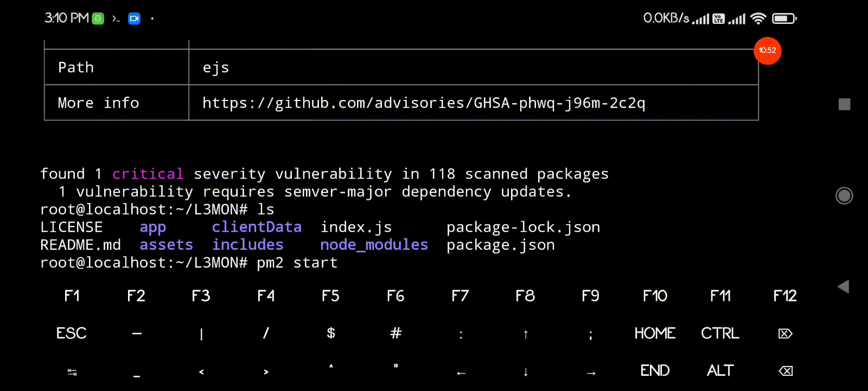Tap the F3 function key
Viewport: 868px width, 391px height.
click(201, 296)
